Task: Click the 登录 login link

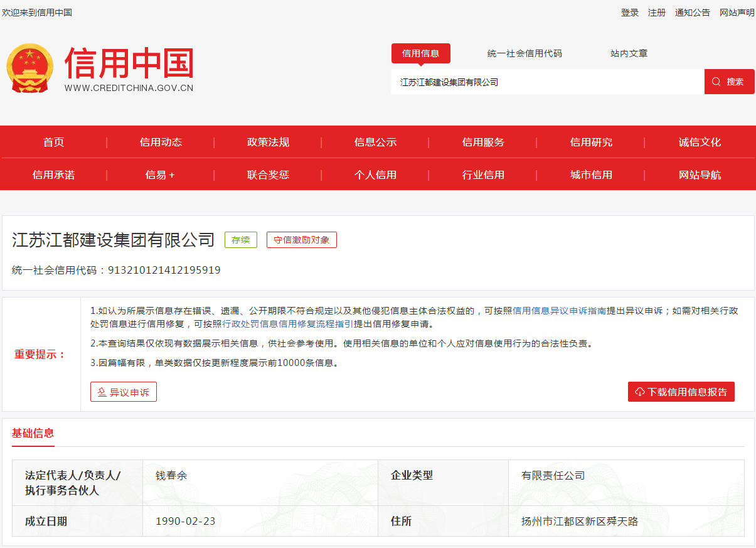Action: [629, 13]
